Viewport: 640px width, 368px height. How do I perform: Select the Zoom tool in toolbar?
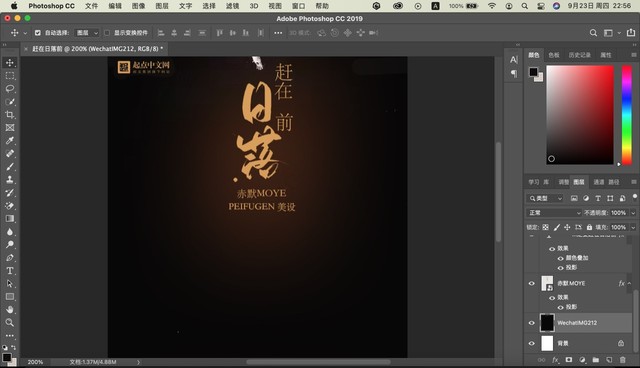click(x=10, y=323)
